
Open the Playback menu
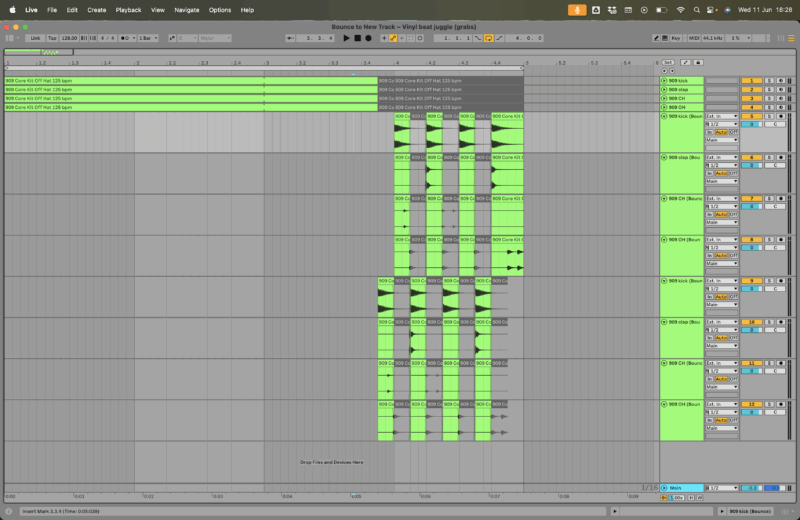point(128,9)
